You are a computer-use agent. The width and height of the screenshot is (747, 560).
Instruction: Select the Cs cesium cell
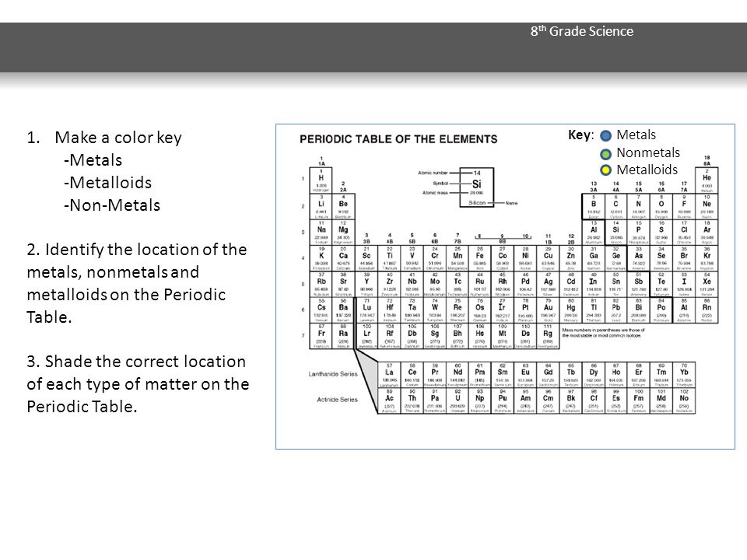(321, 310)
